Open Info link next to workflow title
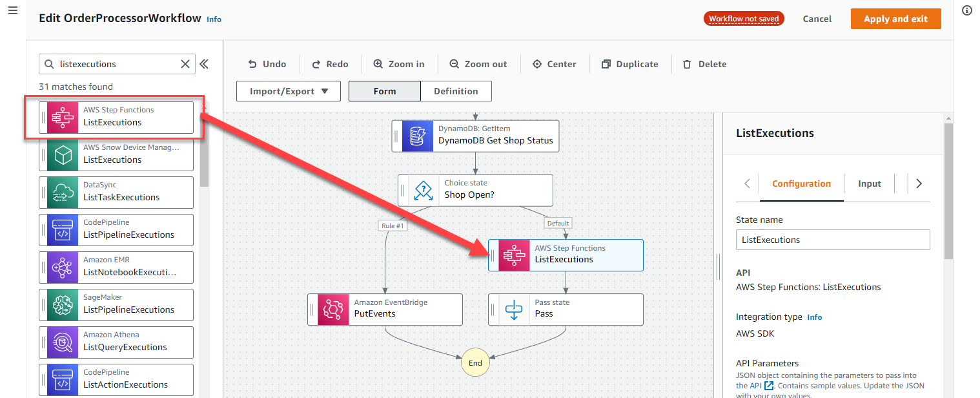 pyautogui.click(x=214, y=19)
